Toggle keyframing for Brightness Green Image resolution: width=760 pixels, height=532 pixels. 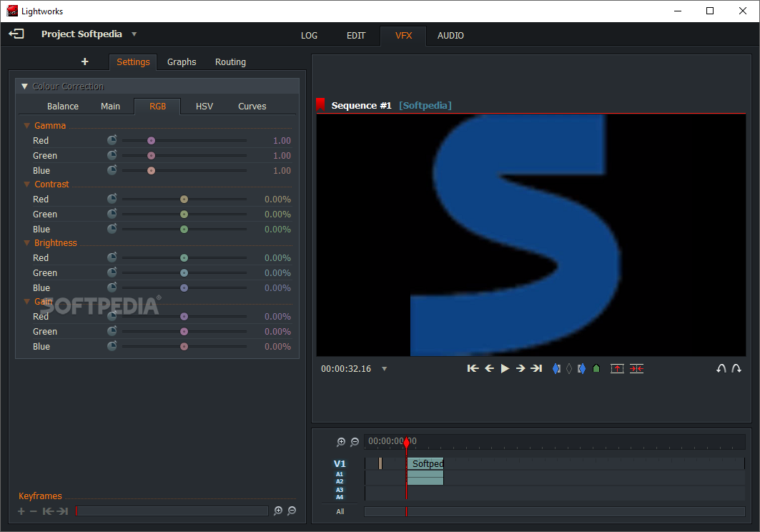(112, 272)
